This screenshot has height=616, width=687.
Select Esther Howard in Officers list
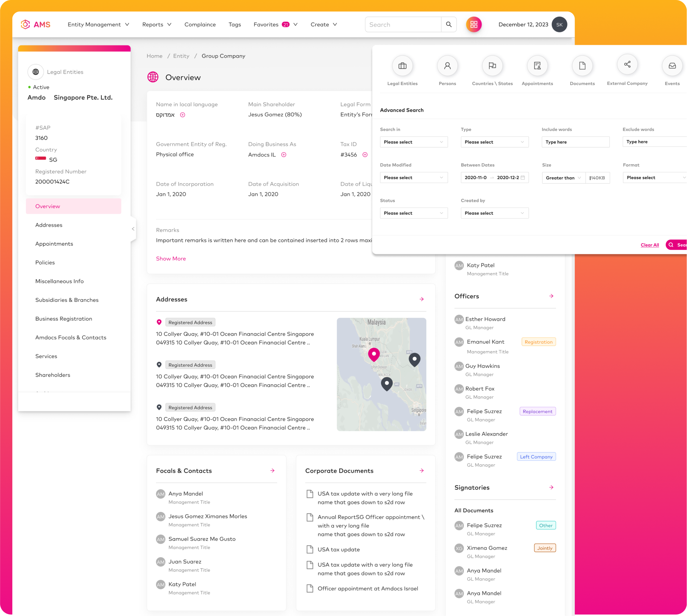click(x=485, y=319)
